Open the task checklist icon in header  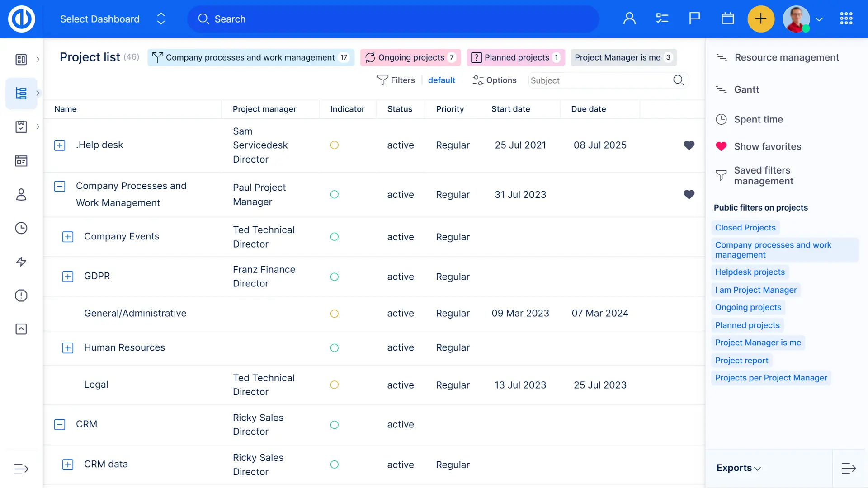click(662, 19)
